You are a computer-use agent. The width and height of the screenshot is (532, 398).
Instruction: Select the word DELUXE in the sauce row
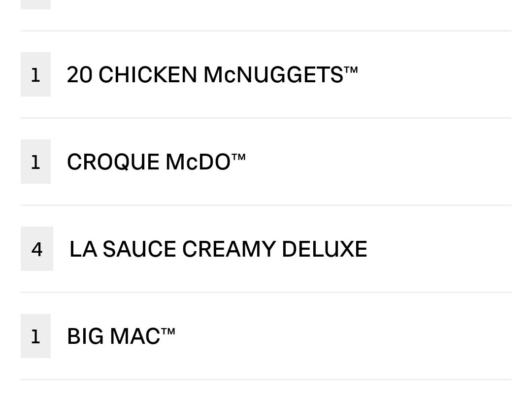click(325, 249)
